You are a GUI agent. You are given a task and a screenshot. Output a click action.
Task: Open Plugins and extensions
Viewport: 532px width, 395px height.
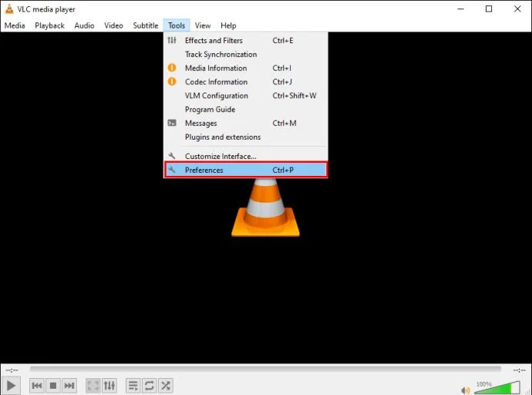[246, 137]
